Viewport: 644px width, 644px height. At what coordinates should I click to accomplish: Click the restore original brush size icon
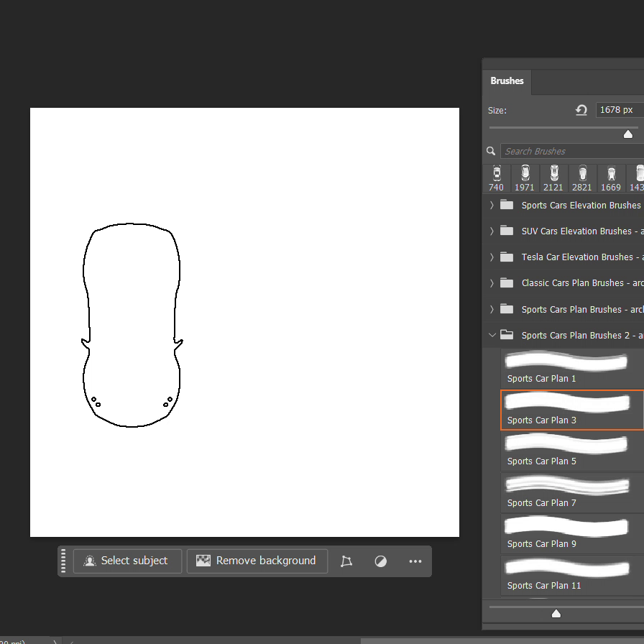(x=581, y=110)
